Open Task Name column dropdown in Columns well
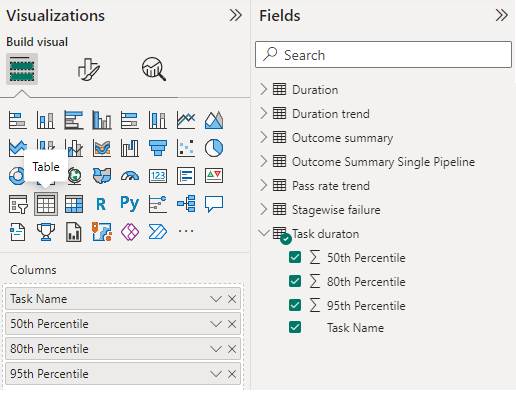Screen dimensions: 516x393 216,299
